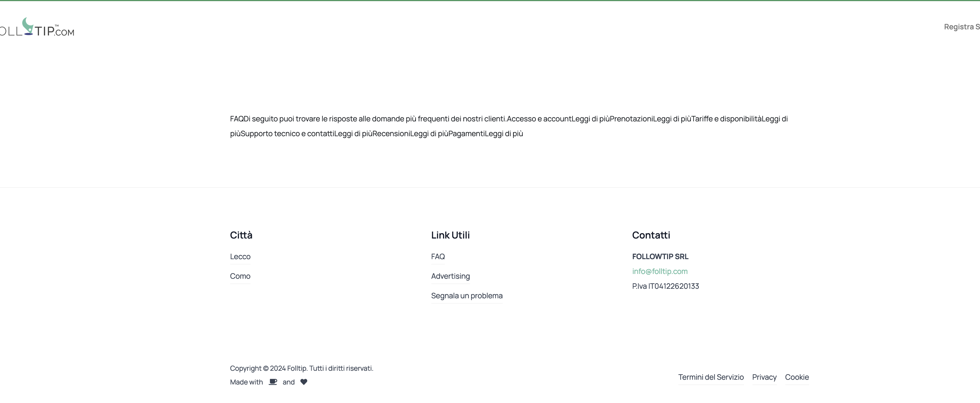This screenshot has height=403, width=980.
Task: Click the coffee cup icon
Action: point(273,382)
